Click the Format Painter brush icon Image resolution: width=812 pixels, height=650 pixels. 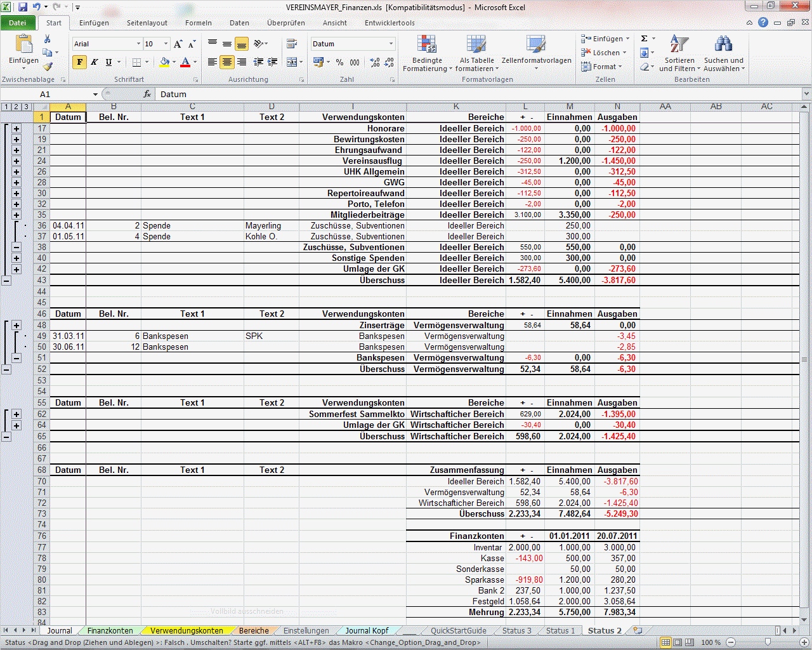click(48, 66)
